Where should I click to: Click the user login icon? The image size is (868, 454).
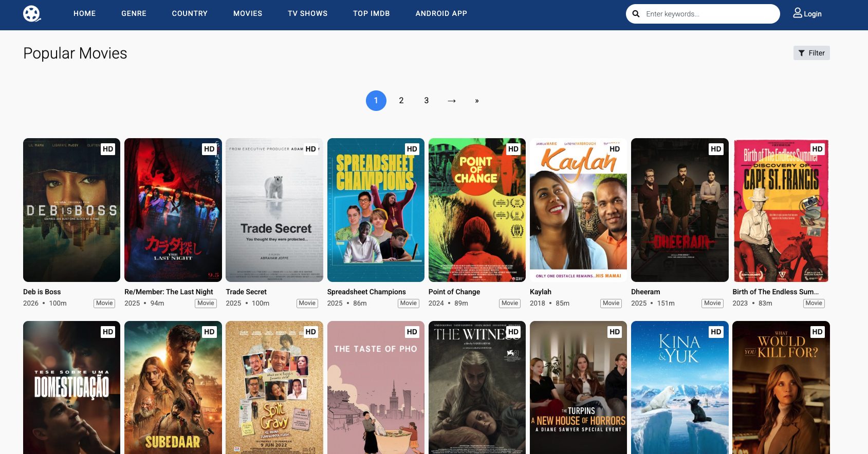coord(797,13)
